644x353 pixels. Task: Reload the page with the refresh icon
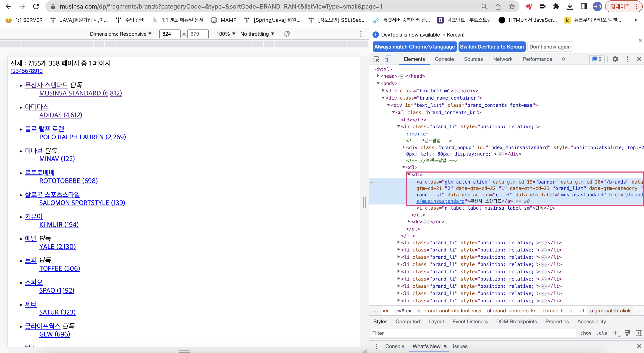(x=36, y=6)
